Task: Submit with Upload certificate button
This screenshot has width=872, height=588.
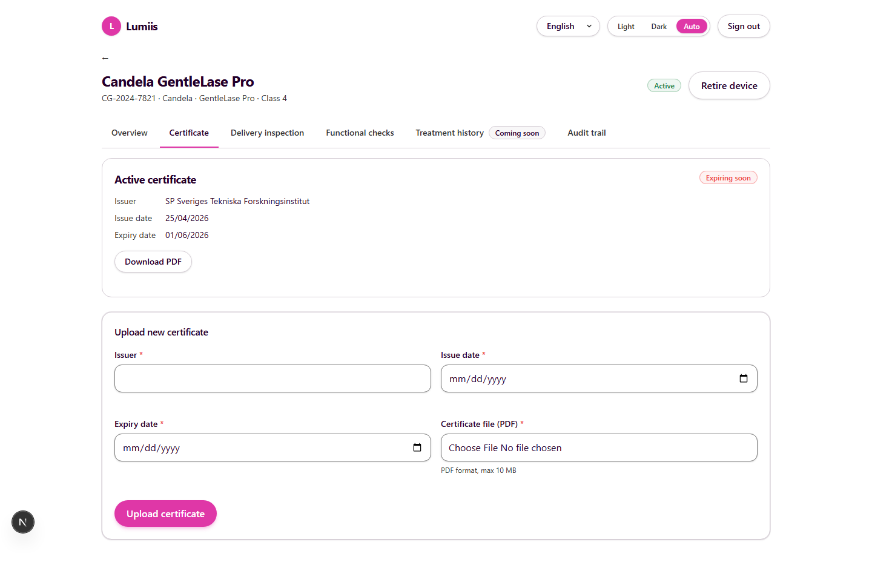Action: [165, 514]
